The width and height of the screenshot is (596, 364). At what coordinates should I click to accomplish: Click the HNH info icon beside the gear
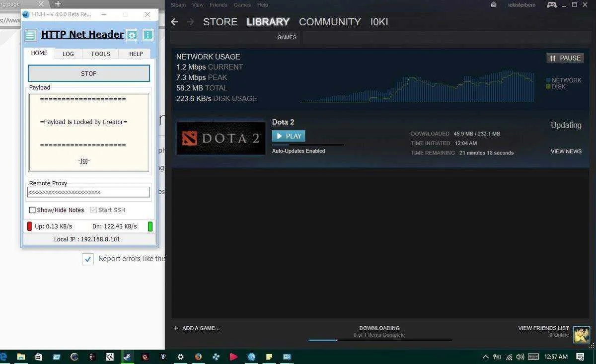[148, 35]
